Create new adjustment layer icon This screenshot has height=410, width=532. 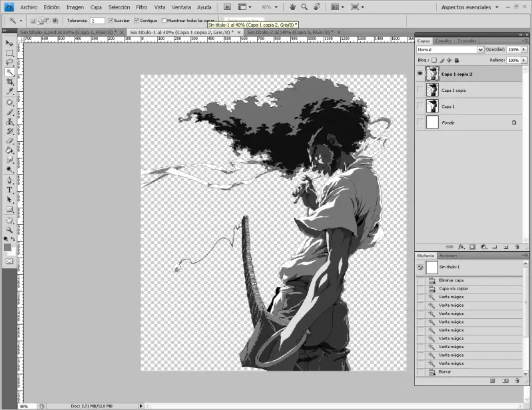tap(483, 247)
